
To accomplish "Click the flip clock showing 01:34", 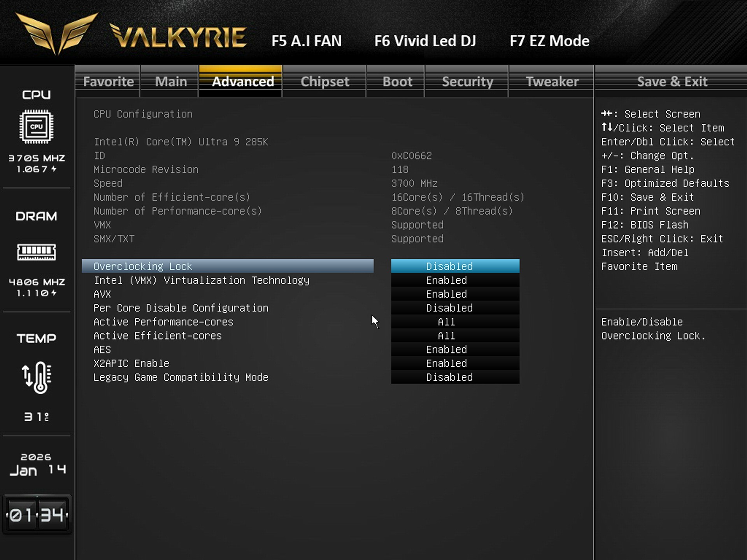I will [x=37, y=515].
